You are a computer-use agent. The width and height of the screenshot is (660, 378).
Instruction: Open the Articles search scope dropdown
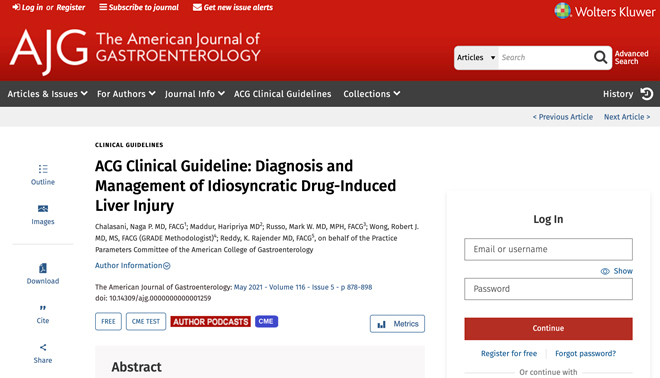tap(476, 58)
